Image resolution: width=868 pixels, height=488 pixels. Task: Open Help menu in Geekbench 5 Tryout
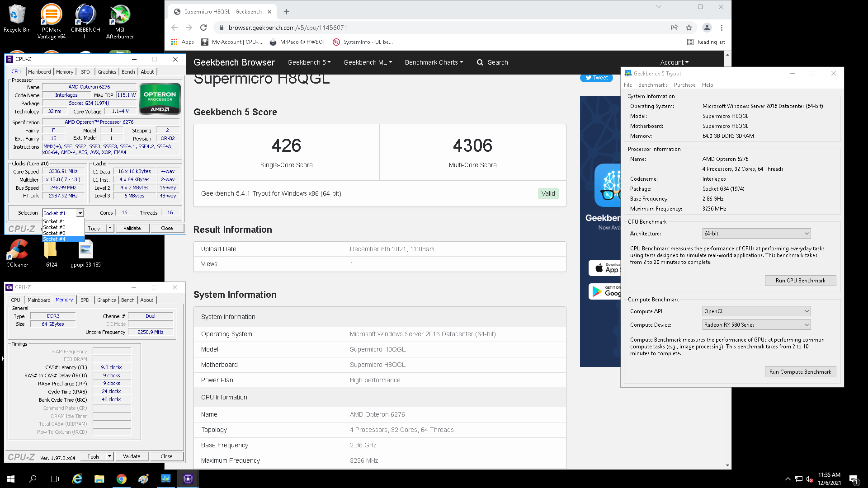point(708,85)
